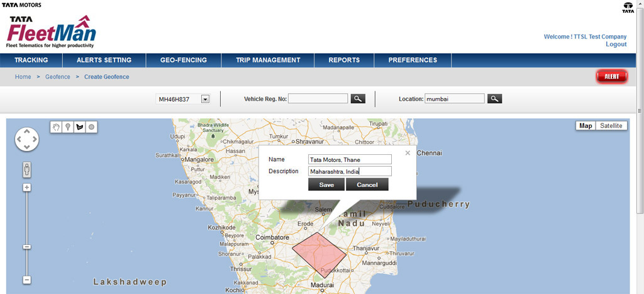The height and width of the screenshot is (294, 644).
Task: Click the red ALERT button
Action: click(611, 76)
